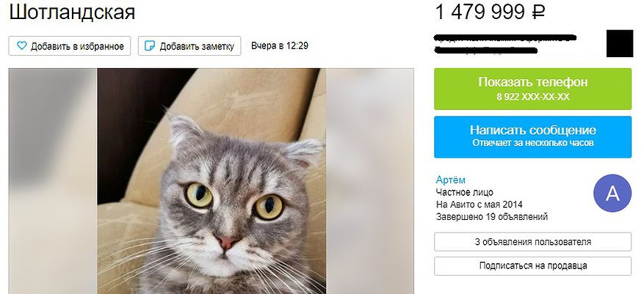Add listing via Добавить в избранное
The height and width of the screenshot is (294, 644).
pyautogui.click(x=70, y=46)
